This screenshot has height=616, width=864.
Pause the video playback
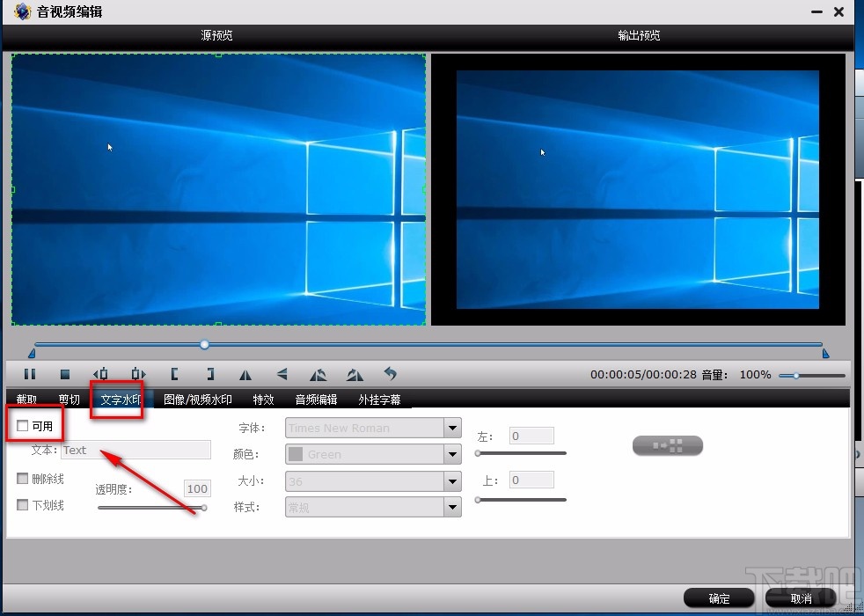30,375
